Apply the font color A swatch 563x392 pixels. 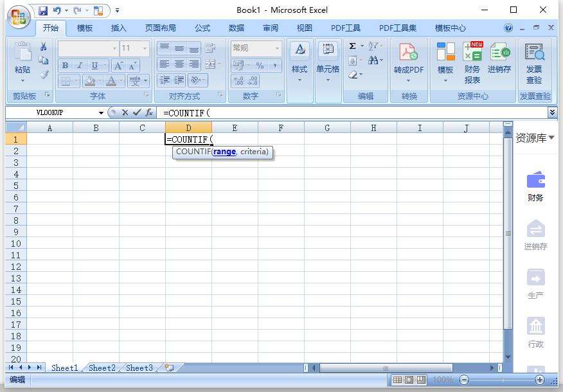coord(111,81)
